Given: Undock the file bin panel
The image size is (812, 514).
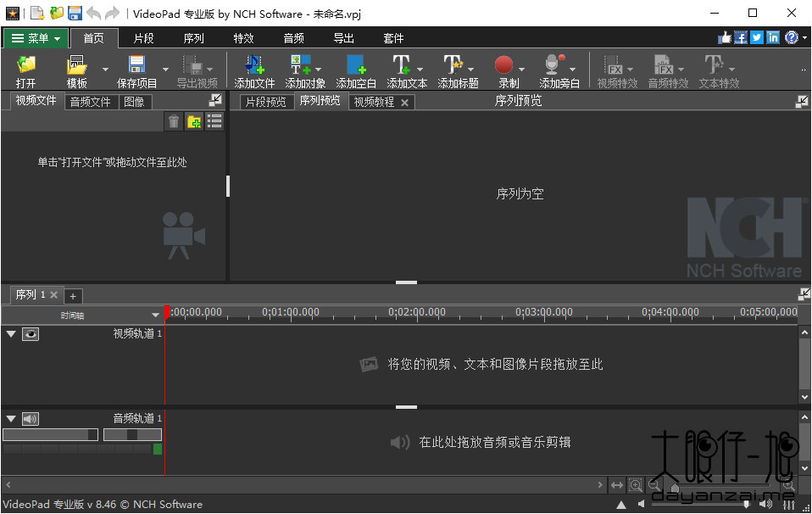Looking at the screenshot, I should coord(215,100).
